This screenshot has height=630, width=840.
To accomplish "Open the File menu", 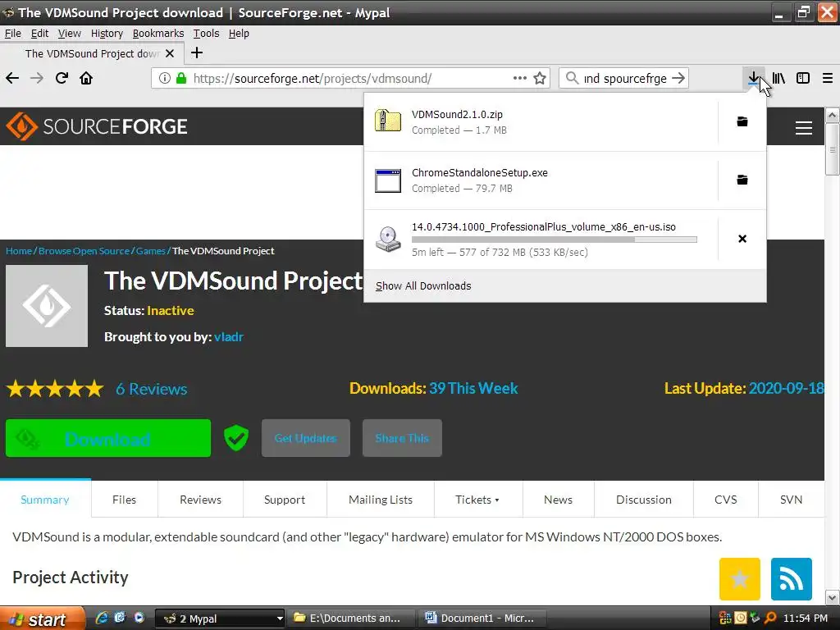I will pos(13,33).
